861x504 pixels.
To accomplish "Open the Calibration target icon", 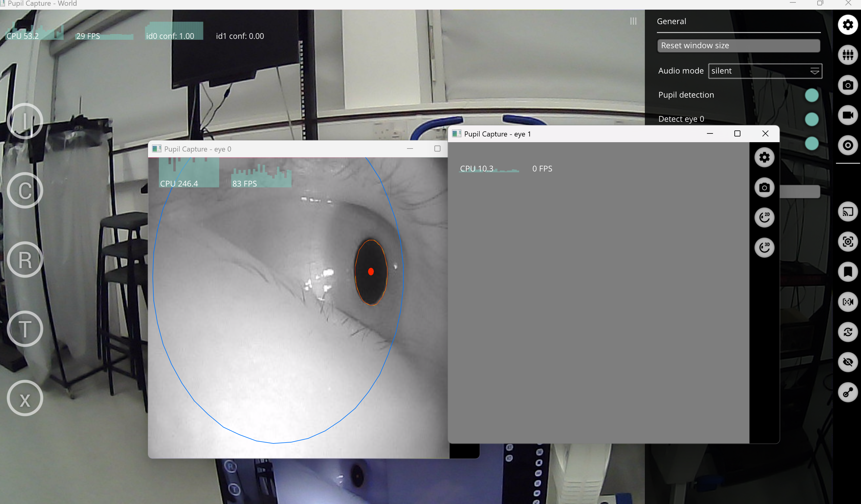I will [x=848, y=146].
